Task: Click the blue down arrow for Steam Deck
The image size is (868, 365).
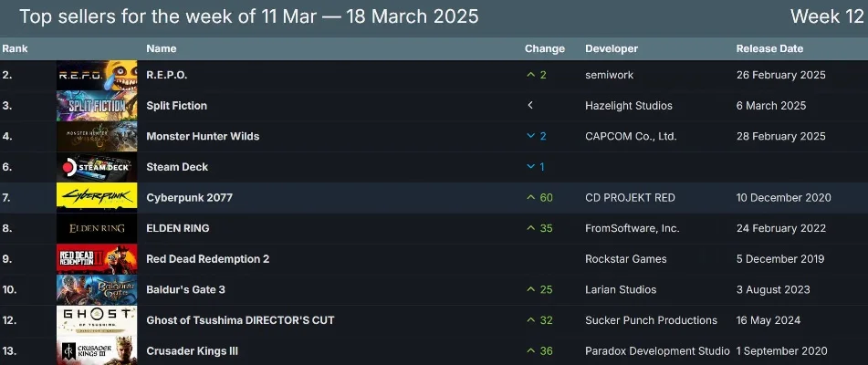Action: pyautogui.click(x=530, y=167)
